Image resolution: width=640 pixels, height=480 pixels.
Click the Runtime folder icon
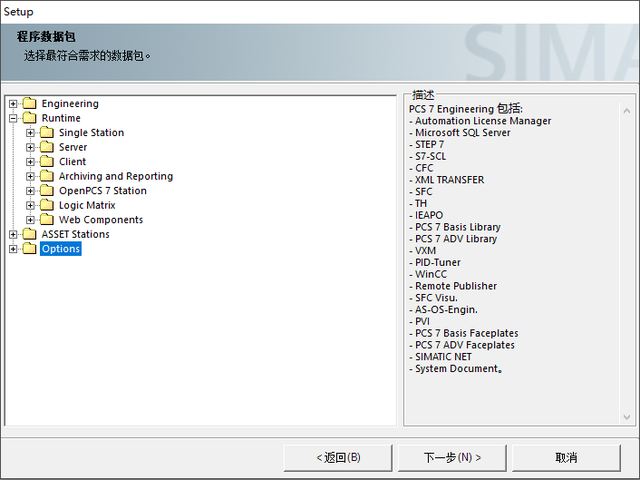click(29, 118)
